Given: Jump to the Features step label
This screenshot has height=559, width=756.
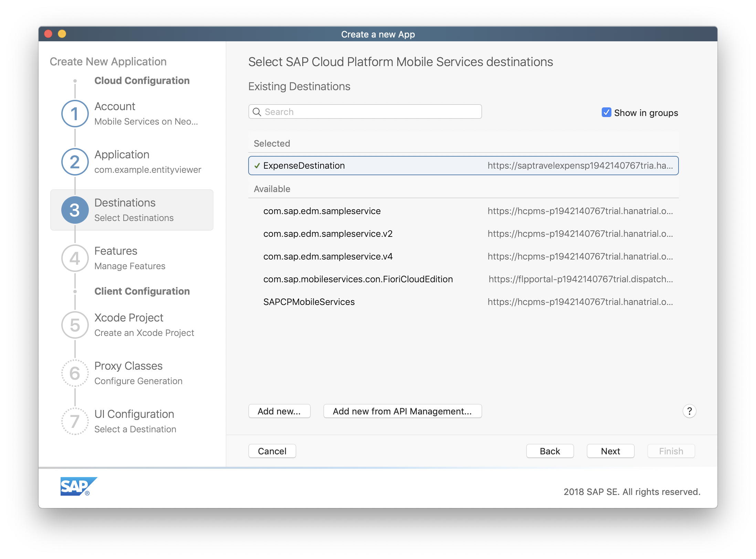Looking at the screenshot, I should (116, 251).
